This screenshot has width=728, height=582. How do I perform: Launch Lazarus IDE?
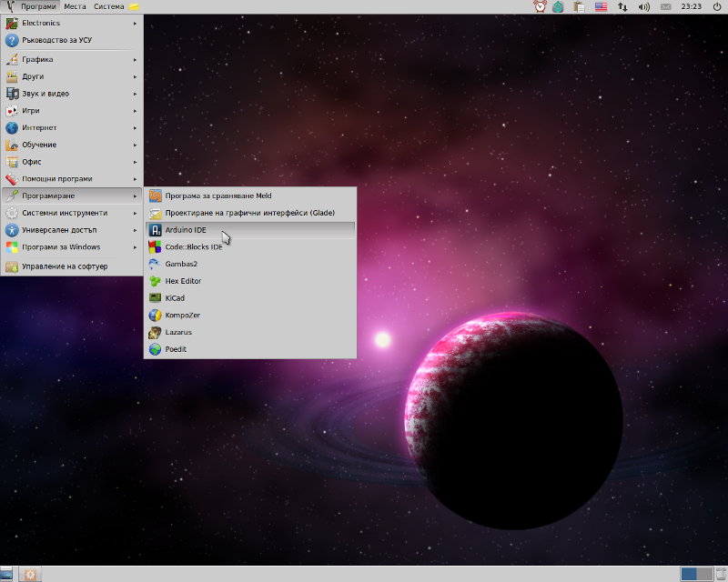[x=178, y=333]
